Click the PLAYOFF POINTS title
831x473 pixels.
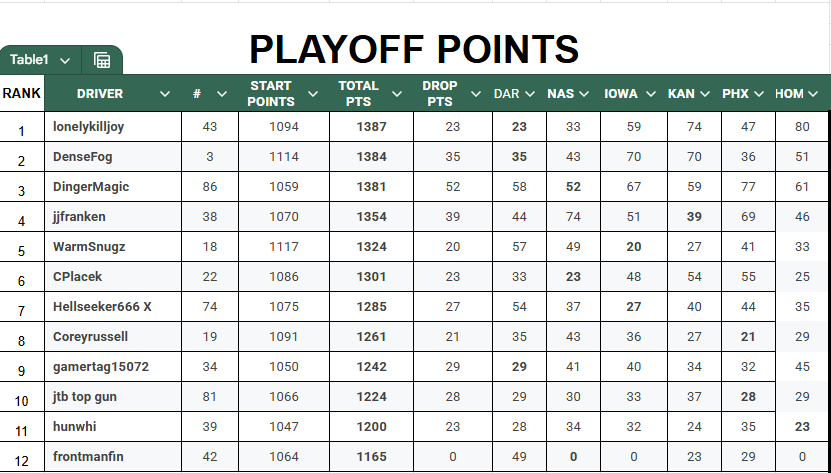coord(414,49)
